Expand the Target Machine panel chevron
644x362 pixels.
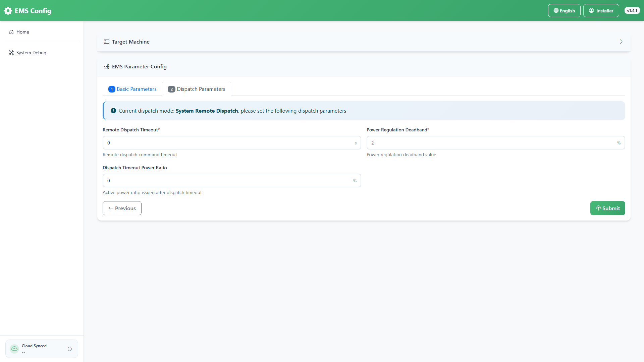(621, 42)
